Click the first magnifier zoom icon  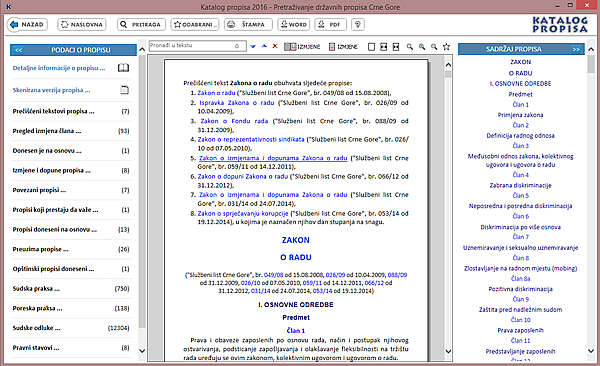[409, 47]
